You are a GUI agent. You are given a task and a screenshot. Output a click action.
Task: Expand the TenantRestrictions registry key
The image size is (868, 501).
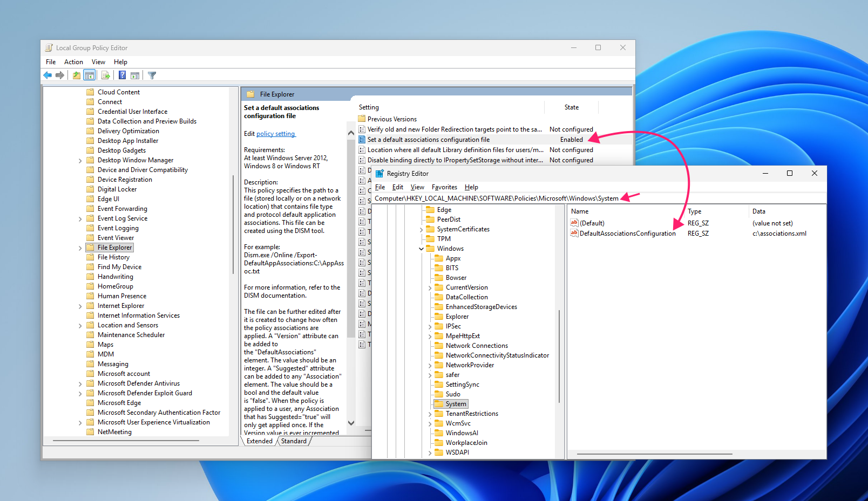tap(430, 414)
